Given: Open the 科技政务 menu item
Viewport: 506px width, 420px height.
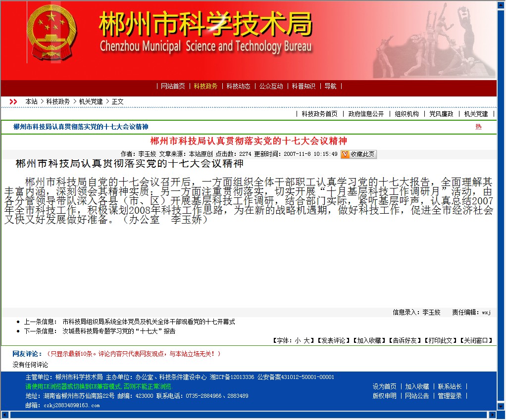Looking at the screenshot, I should pyautogui.click(x=205, y=86).
